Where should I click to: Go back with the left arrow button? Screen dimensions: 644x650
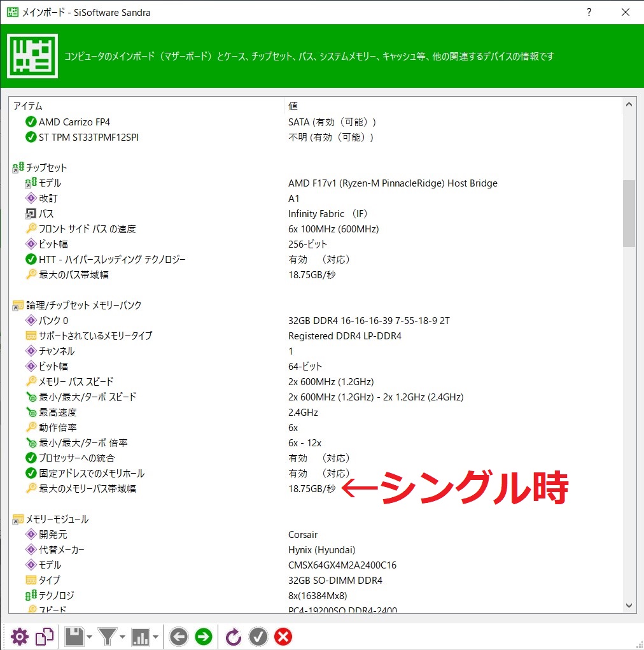179,637
